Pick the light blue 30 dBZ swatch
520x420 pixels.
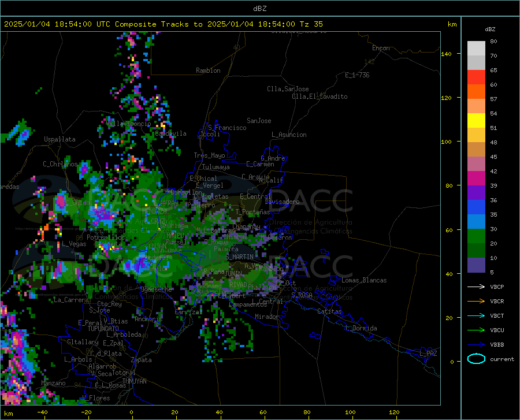[x=476, y=222]
